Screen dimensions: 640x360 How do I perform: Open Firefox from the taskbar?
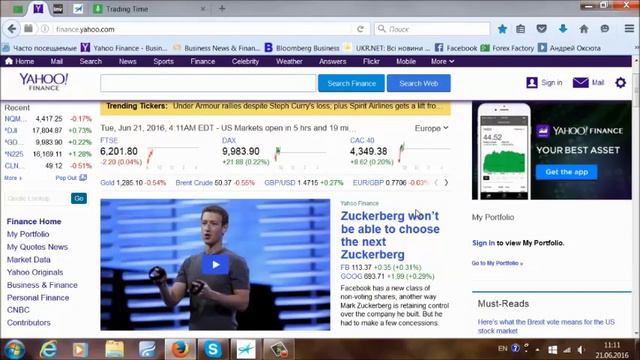[x=180, y=349]
